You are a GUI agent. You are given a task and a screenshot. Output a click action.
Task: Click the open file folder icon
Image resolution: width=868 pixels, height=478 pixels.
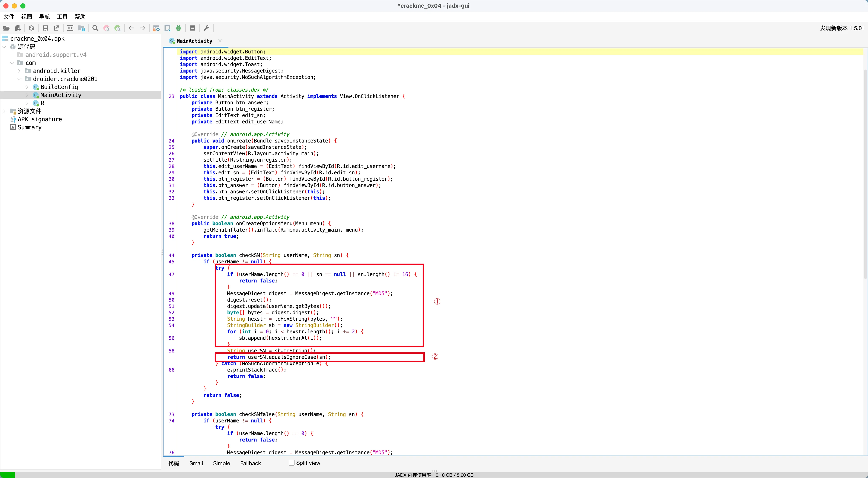pos(6,28)
